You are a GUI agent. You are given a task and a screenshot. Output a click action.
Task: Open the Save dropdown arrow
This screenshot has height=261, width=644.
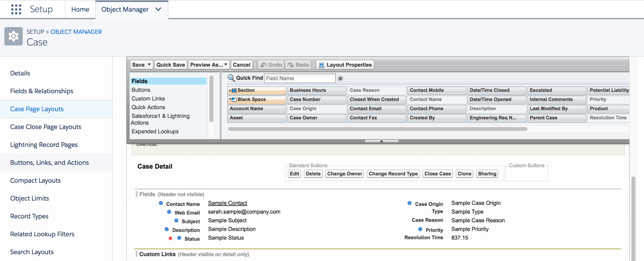click(x=149, y=65)
